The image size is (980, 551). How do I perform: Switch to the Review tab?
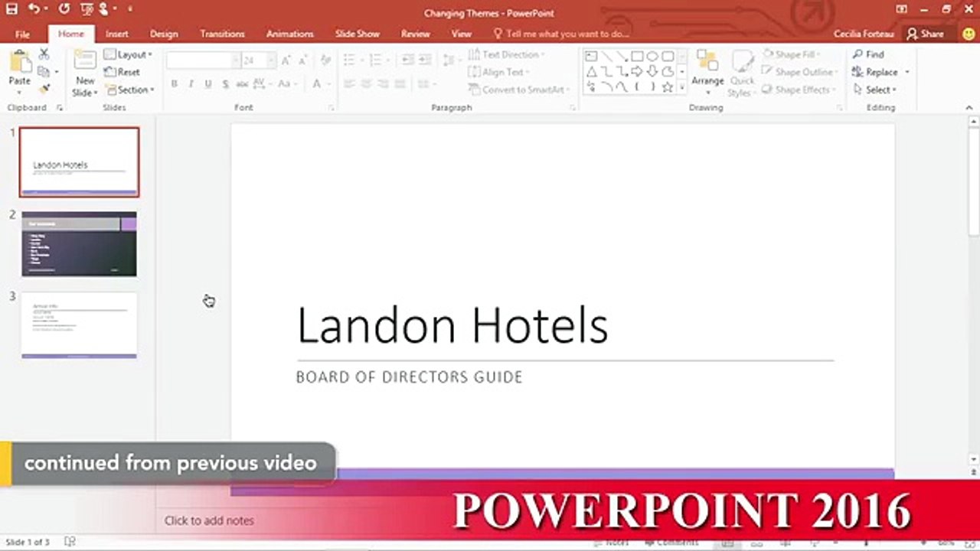click(x=416, y=34)
